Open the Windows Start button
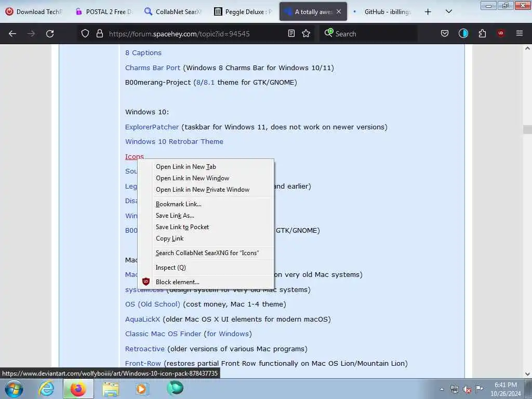532x399 pixels. tap(14, 389)
